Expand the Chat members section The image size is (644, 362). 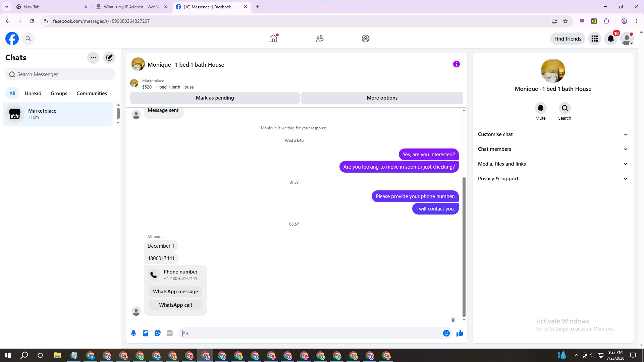click(553, 149)
